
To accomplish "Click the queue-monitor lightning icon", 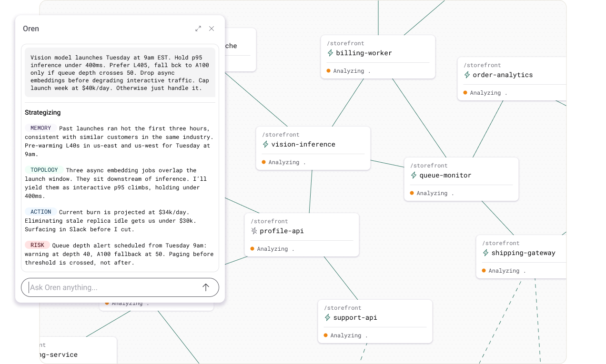I will [414, 175].
